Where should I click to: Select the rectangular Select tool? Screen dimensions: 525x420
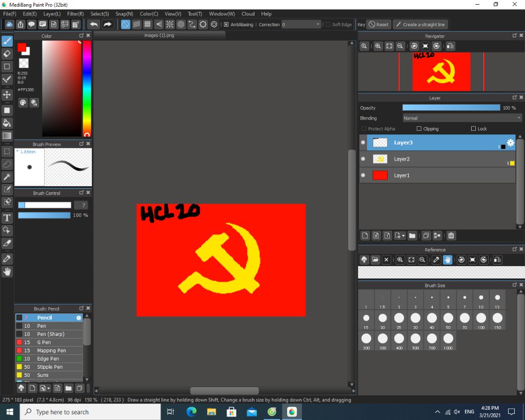tap(7, 151)
